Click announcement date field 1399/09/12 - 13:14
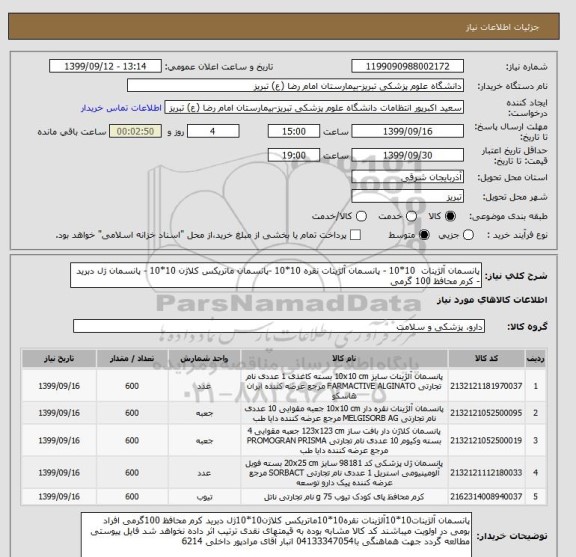This screenshot has height=557, width=576. (105, 67)
